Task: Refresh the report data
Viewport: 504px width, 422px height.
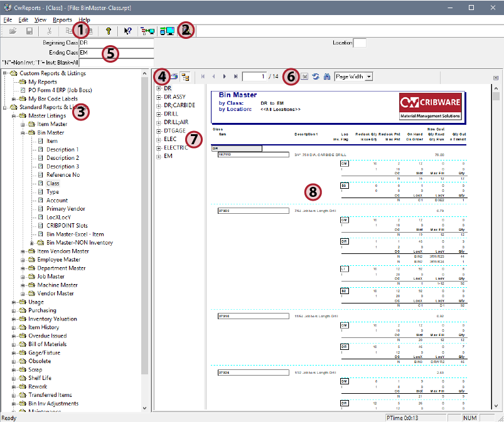Action: [x=316, y=76]
